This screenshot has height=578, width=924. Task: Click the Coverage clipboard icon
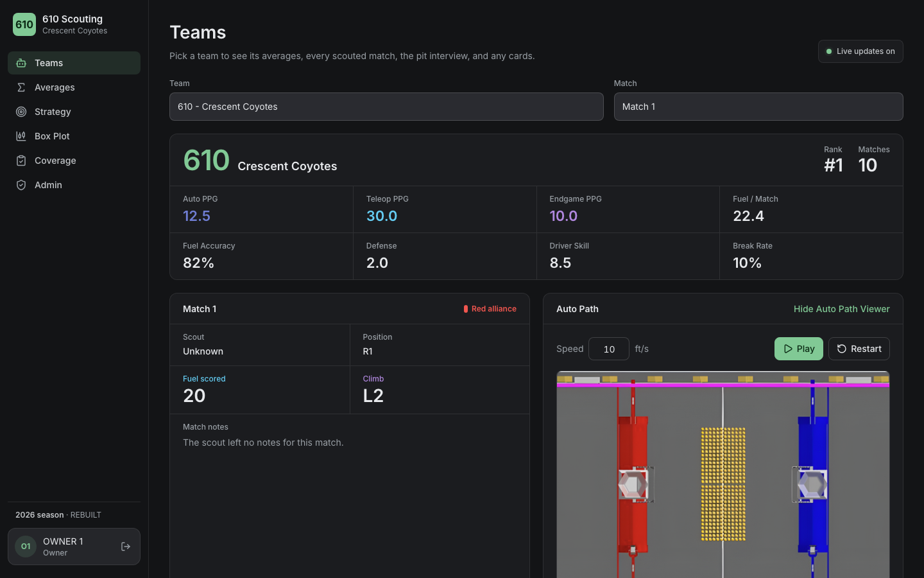(21, 161)
